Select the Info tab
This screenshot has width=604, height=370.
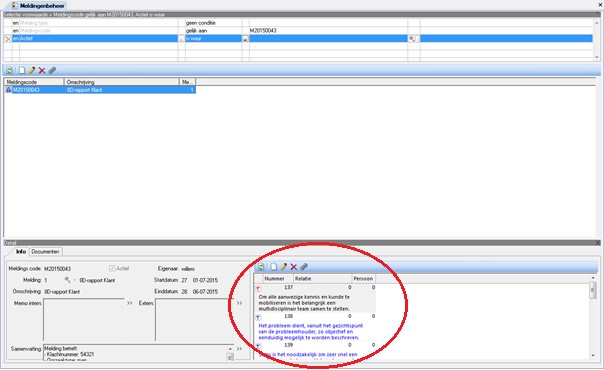coord(21,251)
